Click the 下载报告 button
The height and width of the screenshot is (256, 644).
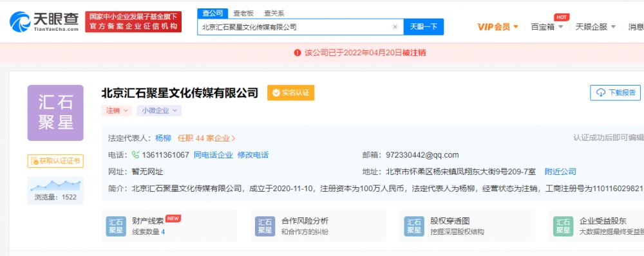click(615, 93)
